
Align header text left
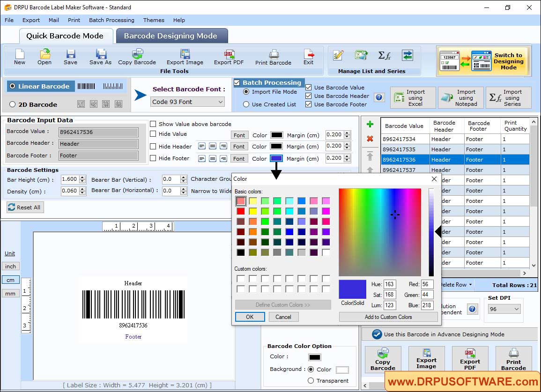202,146
